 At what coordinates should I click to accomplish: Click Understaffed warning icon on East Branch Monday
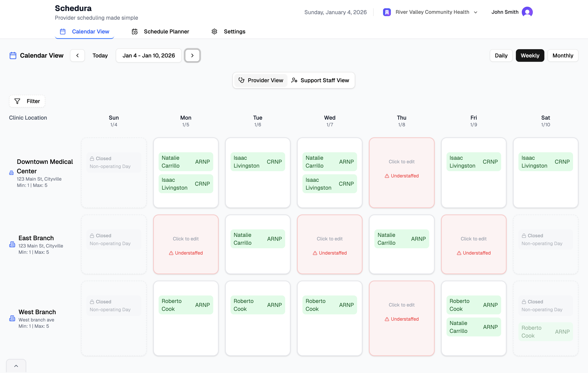click(171, 253)
